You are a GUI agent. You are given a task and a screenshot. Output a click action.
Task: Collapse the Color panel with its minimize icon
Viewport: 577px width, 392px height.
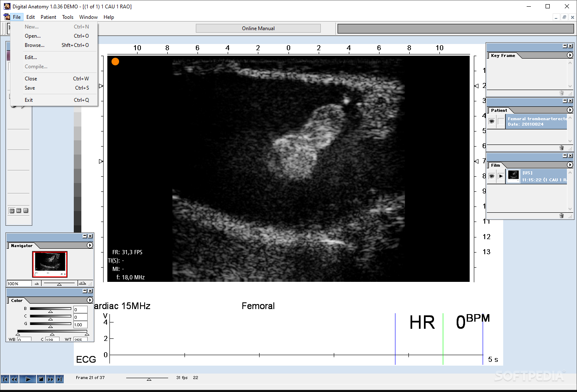(x=85, y=291)
